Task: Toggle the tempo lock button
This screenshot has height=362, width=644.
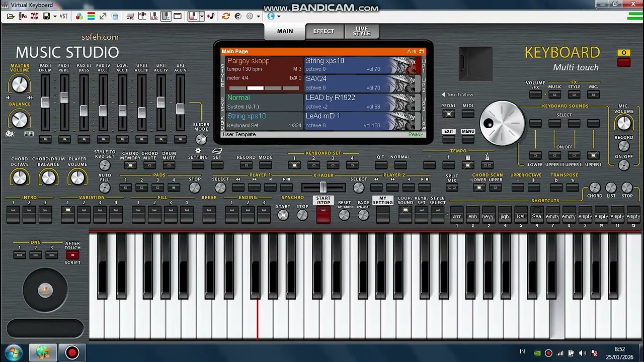Action: (x=468, y=165)
